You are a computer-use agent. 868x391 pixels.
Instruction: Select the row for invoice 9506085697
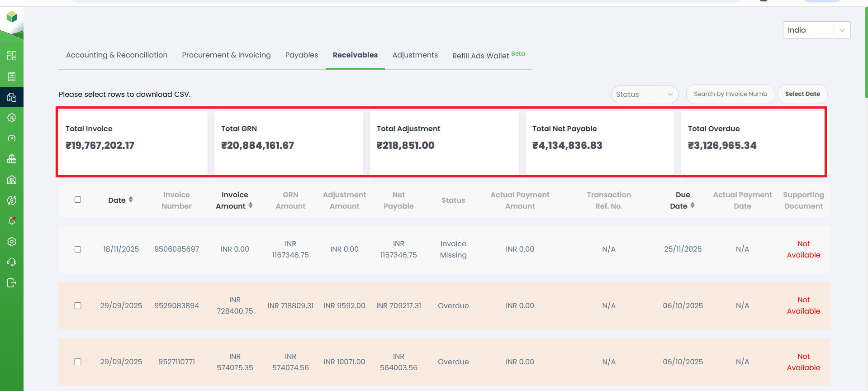coord(78,249)
